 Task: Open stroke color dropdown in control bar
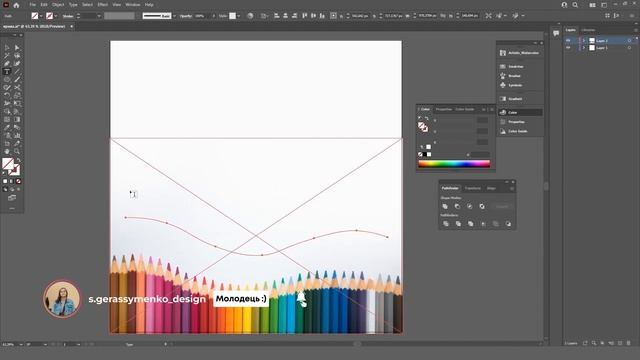(56, 16)
